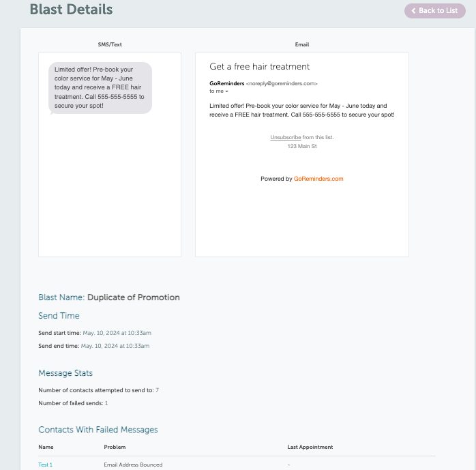Click the Contacts With Failed Messages heading

pos(98,430)
